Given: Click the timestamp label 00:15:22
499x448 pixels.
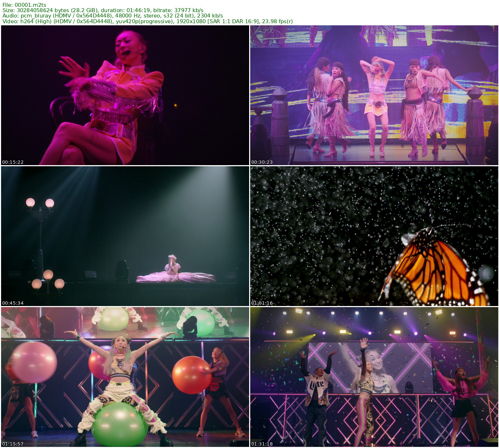Looking at the screenshot, I should (x=13, y=162).
